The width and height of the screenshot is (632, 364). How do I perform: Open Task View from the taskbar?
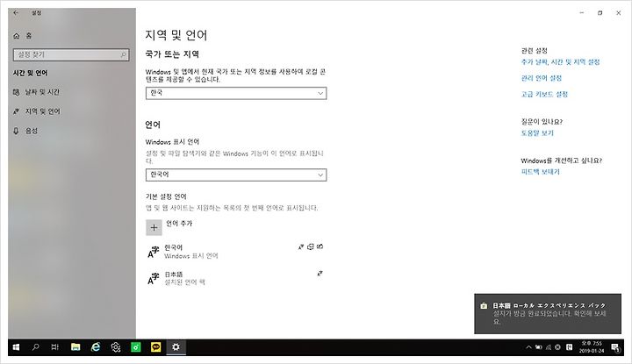point(54,347)
